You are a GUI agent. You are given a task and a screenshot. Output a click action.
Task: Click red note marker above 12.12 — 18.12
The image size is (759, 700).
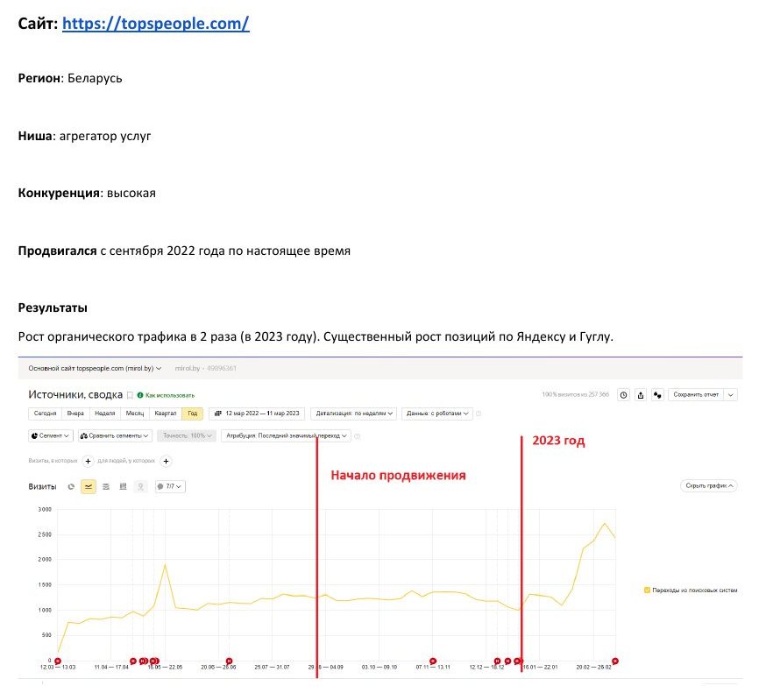point(497,661)
